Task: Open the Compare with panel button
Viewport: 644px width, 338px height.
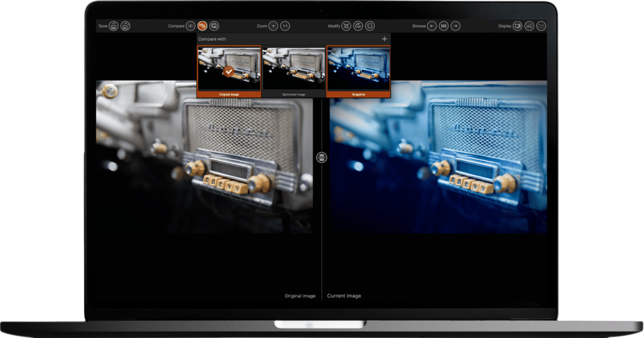Action: tap(202, 26)
